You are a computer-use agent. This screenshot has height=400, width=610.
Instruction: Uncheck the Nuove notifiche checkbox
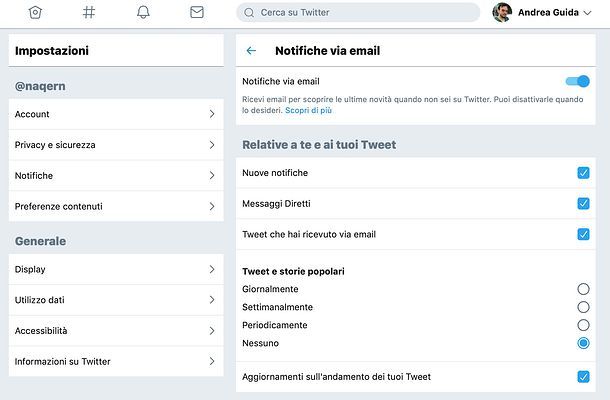[x=583, y=173]
